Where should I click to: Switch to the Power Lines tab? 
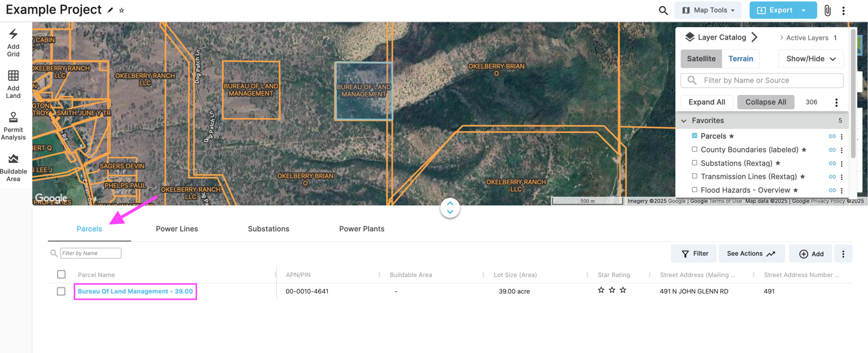tap(177, 229)
